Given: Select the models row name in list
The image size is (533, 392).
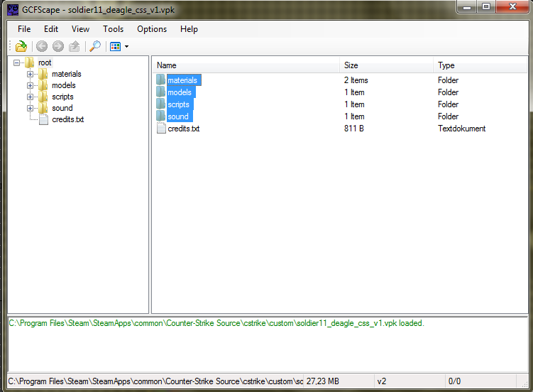Looking at the screenshot, I should click(x=181, y=92).
